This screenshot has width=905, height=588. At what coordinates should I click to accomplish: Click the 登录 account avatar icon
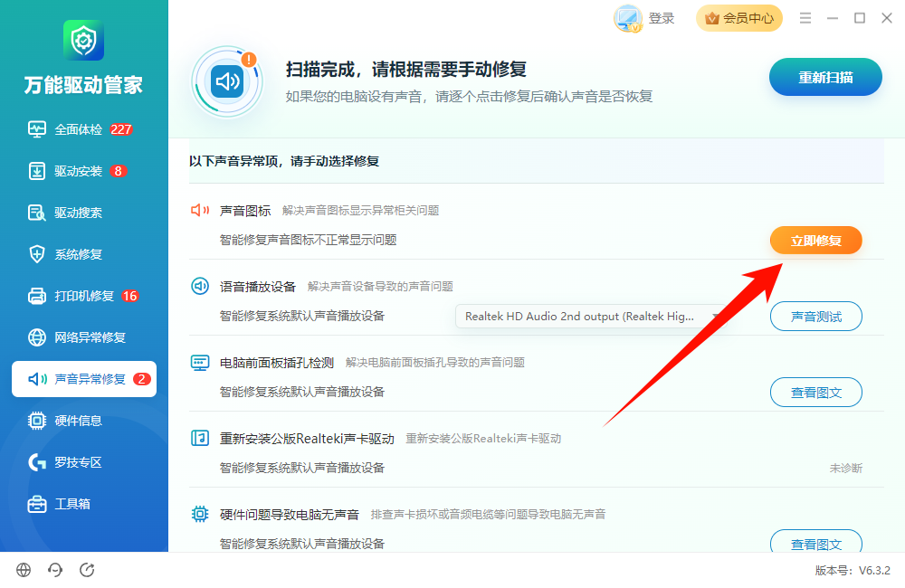pos(627,18)
